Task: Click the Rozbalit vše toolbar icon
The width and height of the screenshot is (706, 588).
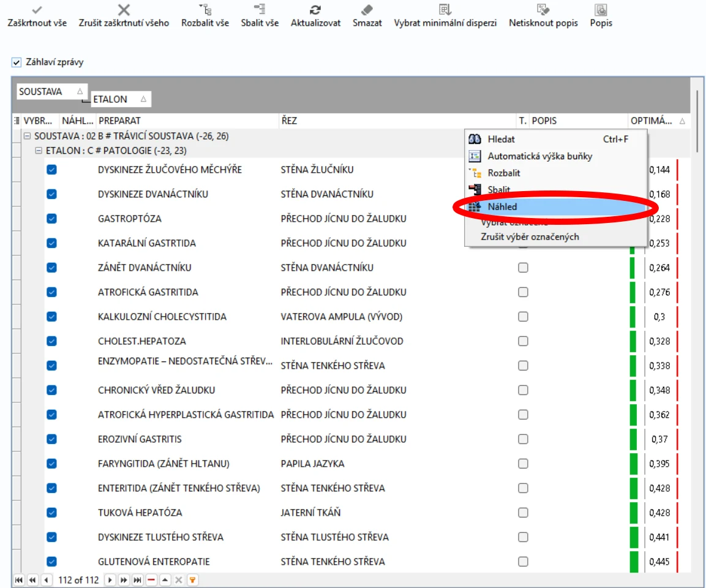Action: click(205, 9)
